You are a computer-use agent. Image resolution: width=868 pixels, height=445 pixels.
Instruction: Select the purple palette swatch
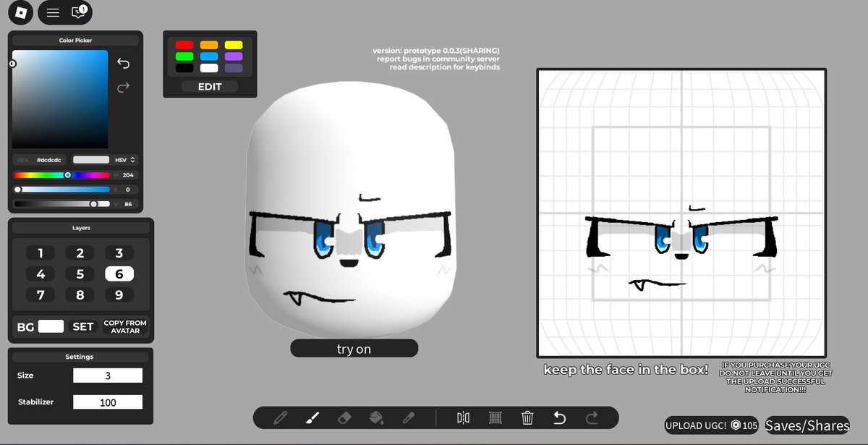coord(233,56)
